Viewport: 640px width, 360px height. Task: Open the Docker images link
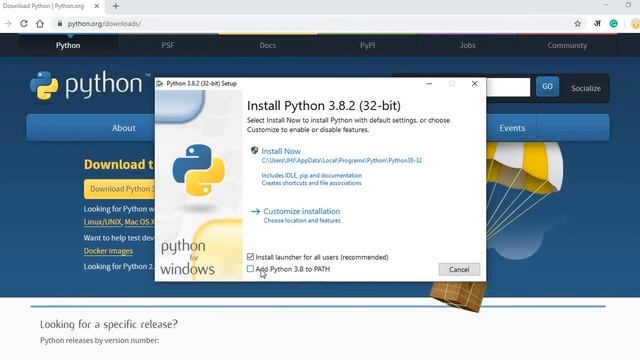point(108,251)
